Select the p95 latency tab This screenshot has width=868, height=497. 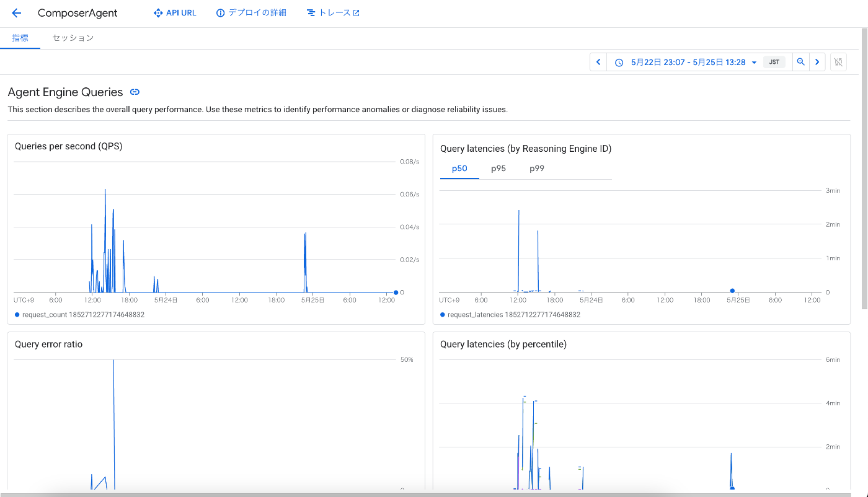[x=498, y=169]
